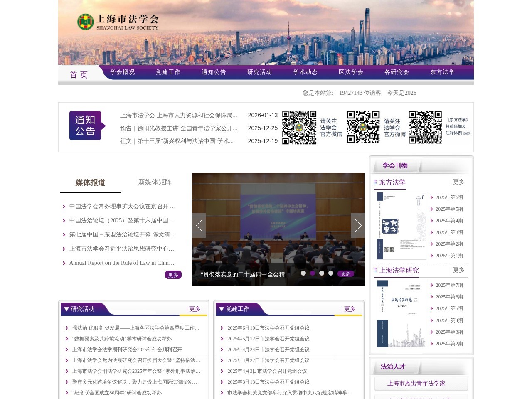Open the 学会概况 menu item
The width and height of the screenshot is (532, 399).
click(x=122, y=72)
